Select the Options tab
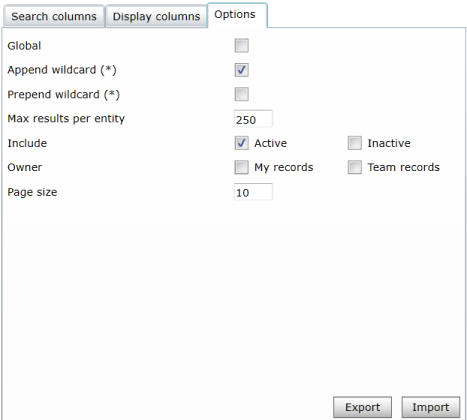Screen dimensions: 467x420 [237, 15]
